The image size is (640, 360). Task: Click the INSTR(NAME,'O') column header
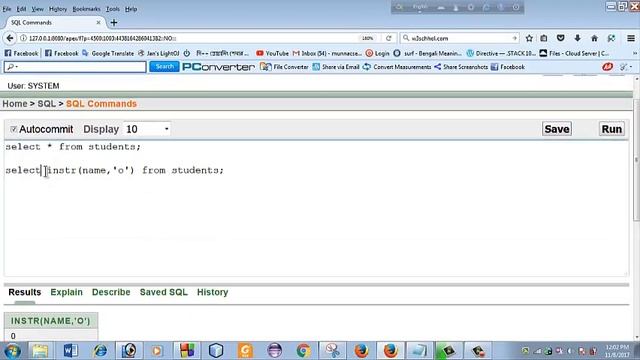click(x=51, y=321)
